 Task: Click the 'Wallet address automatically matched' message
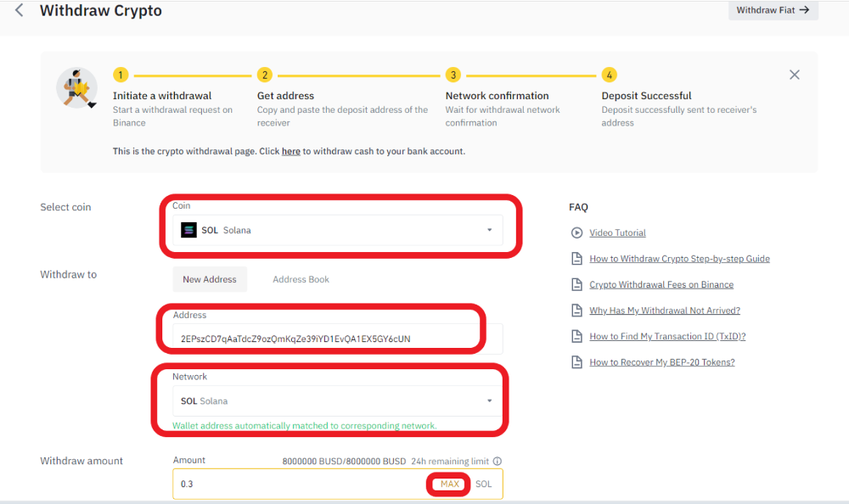304,425
